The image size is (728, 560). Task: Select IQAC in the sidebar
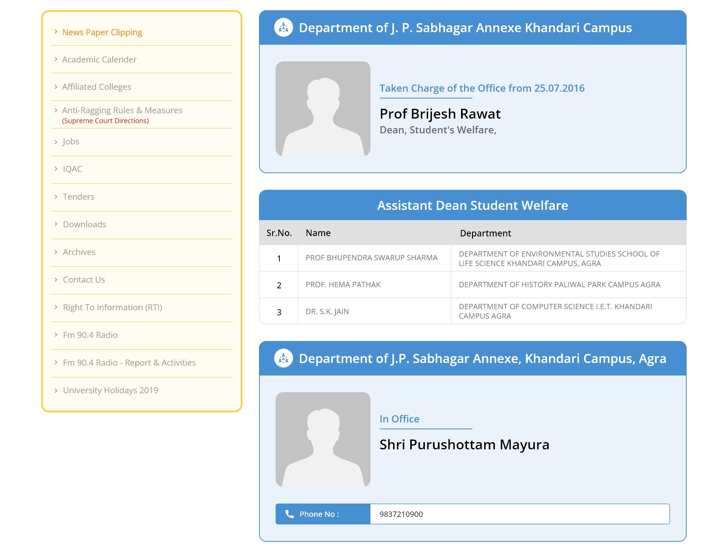click(72, 169)
